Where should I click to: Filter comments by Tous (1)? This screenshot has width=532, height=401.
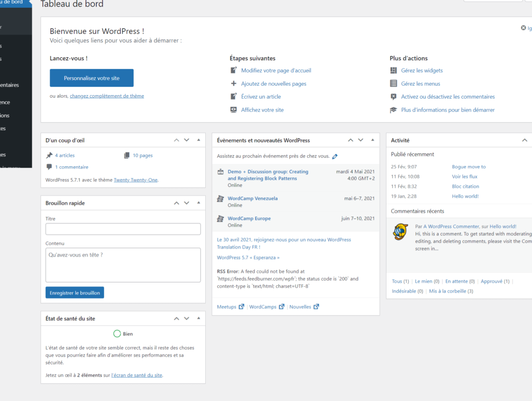tap(401, 281)
